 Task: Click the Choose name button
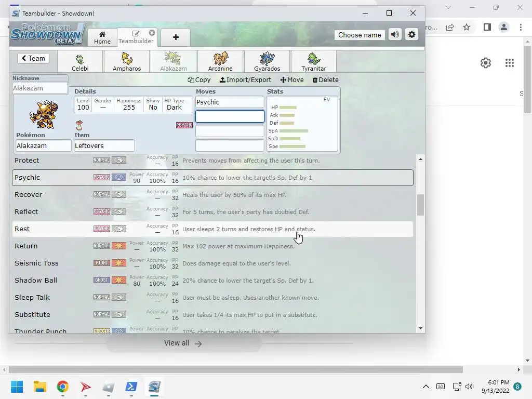click(360, 35)
